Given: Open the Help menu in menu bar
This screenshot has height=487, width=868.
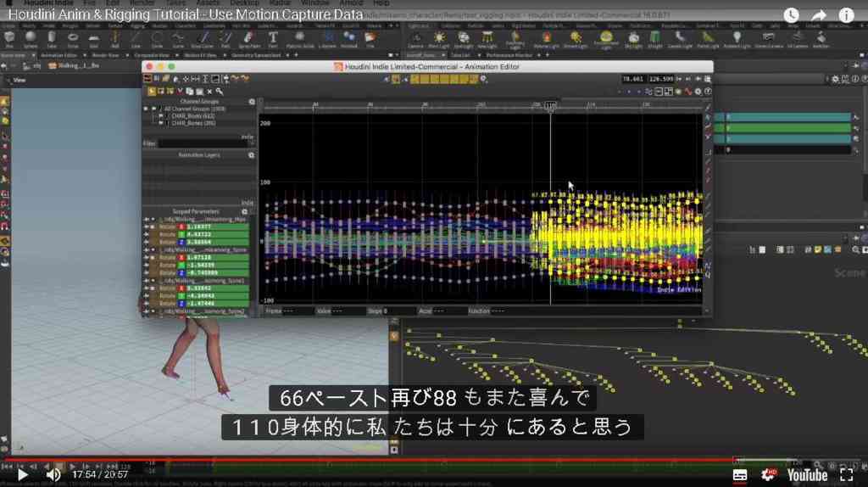Looking at the screenshot, I should pos(381,3).
